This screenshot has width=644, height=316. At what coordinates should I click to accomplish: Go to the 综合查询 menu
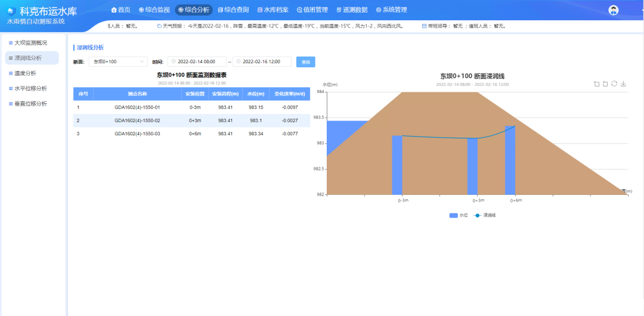233,10
